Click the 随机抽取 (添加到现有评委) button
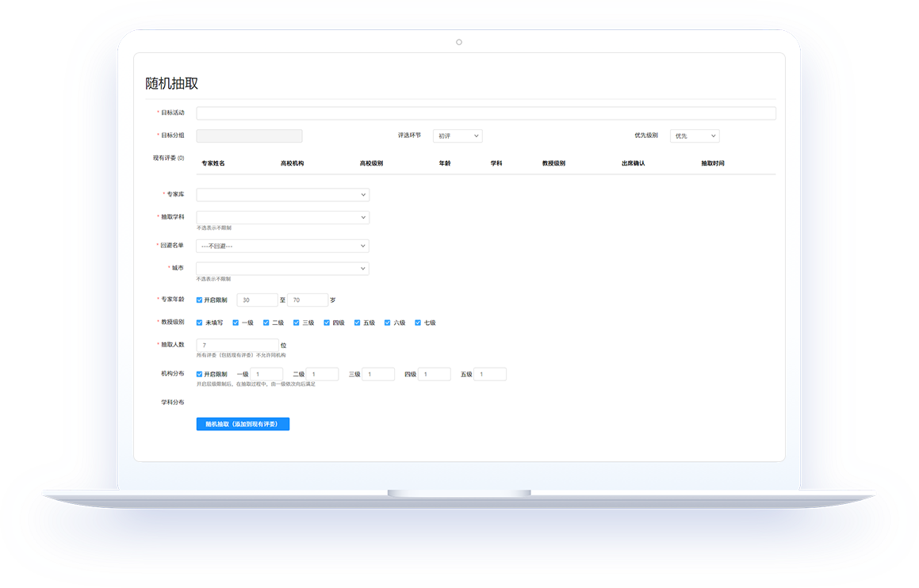 [x=243, y=424]
